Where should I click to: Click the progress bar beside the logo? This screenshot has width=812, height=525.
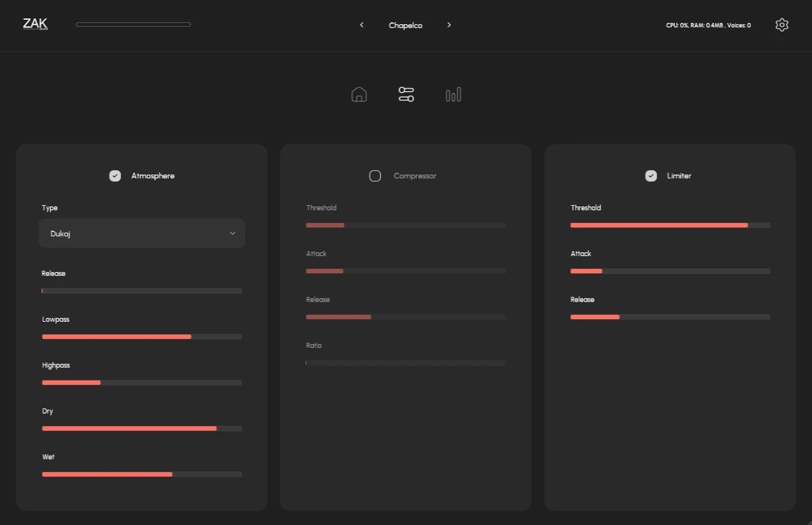133,25
